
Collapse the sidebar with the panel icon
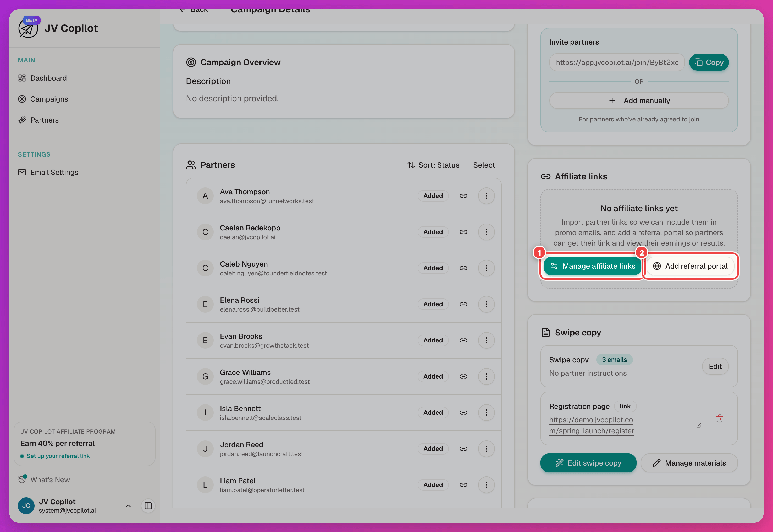click(x=148, y=506)
